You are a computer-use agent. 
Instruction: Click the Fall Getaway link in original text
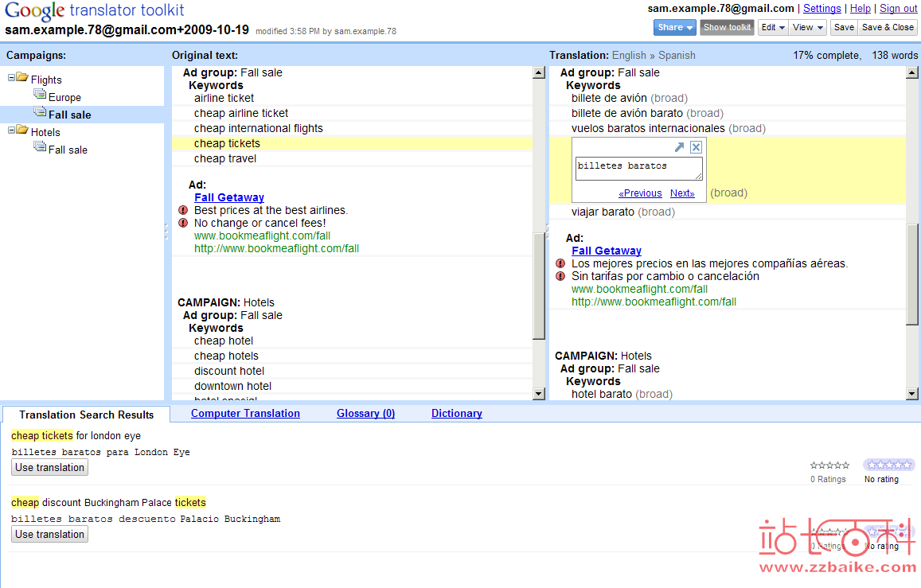(229, 197)
